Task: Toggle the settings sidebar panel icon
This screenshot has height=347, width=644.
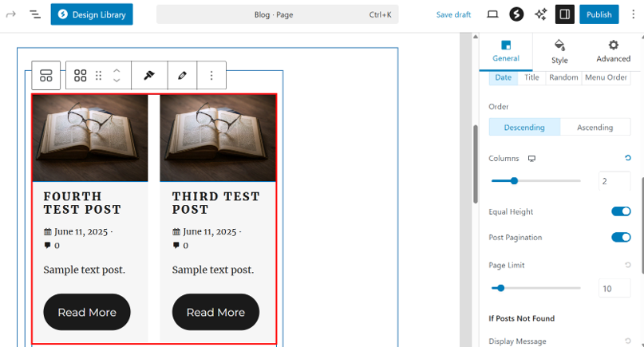Action: coord(565,14)
